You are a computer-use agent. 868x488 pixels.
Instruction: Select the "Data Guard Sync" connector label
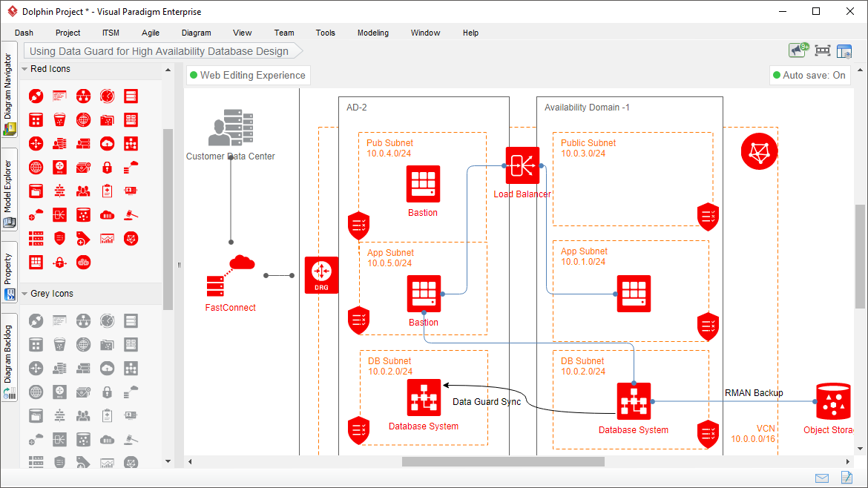tap(487, 402)
